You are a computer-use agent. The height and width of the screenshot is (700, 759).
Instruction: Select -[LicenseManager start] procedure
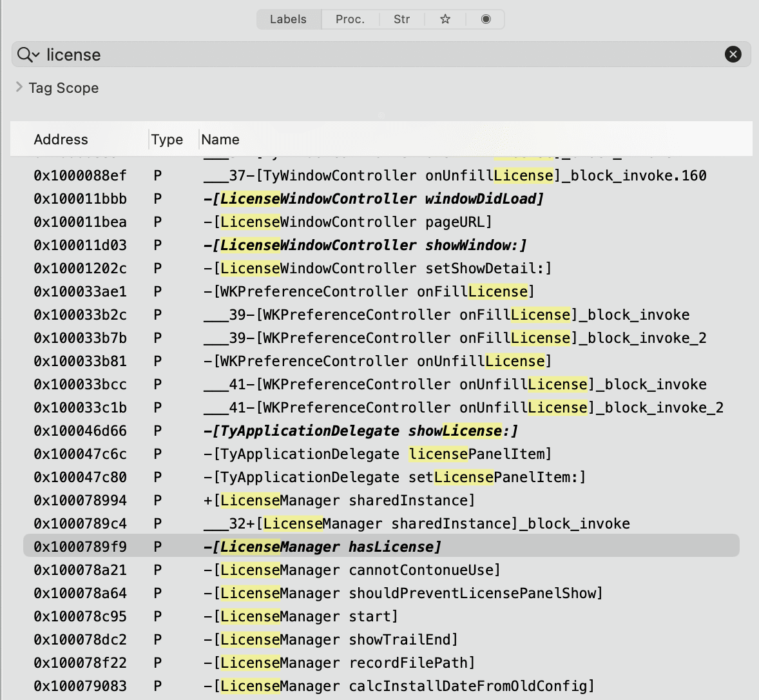tap(381, 617)
